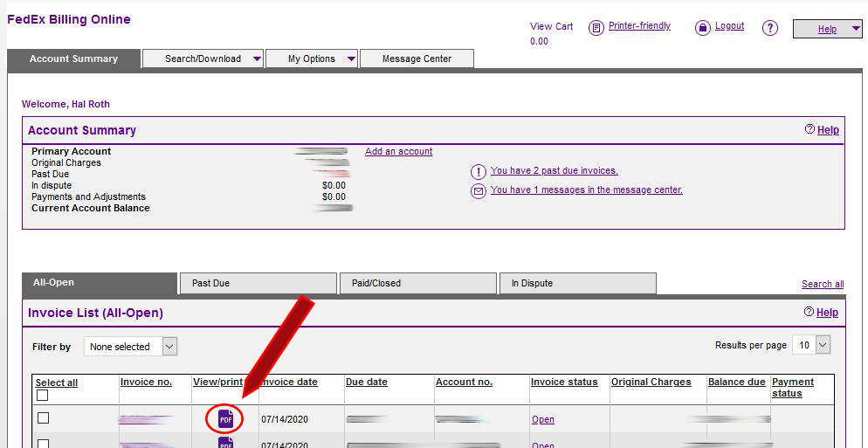Click the Logout link

point(730,25)
